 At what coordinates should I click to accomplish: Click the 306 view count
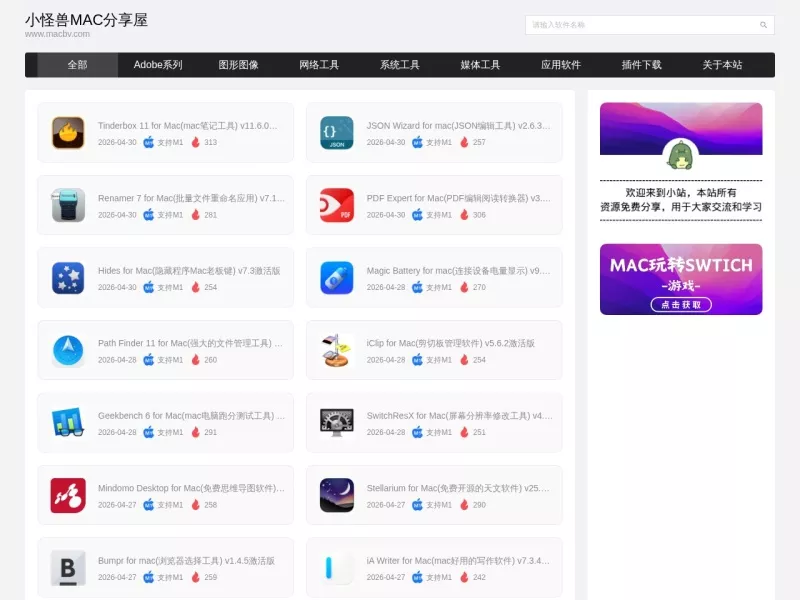point(479,215)
